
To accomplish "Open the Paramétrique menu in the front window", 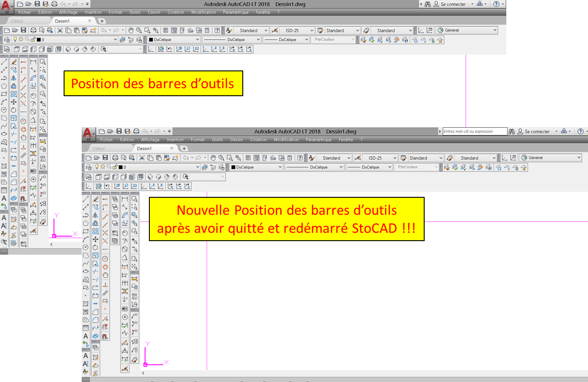I will pos(318,140).
